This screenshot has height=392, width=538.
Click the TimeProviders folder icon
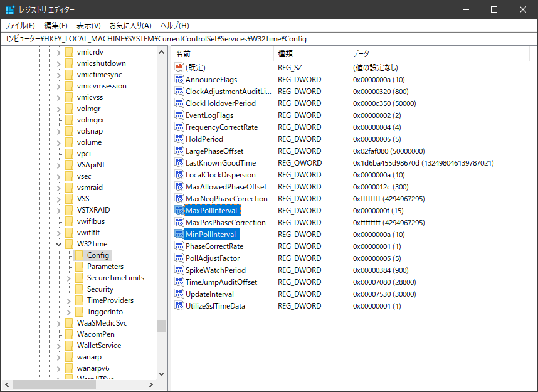79,300
